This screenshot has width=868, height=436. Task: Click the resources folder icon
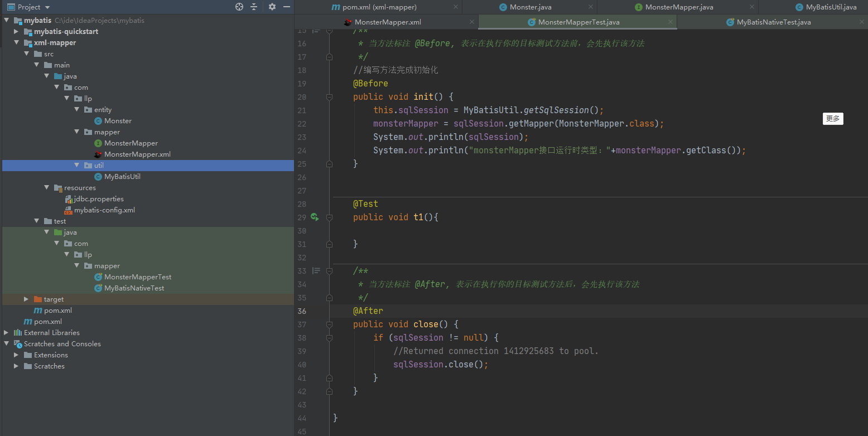tap(58, 187)
